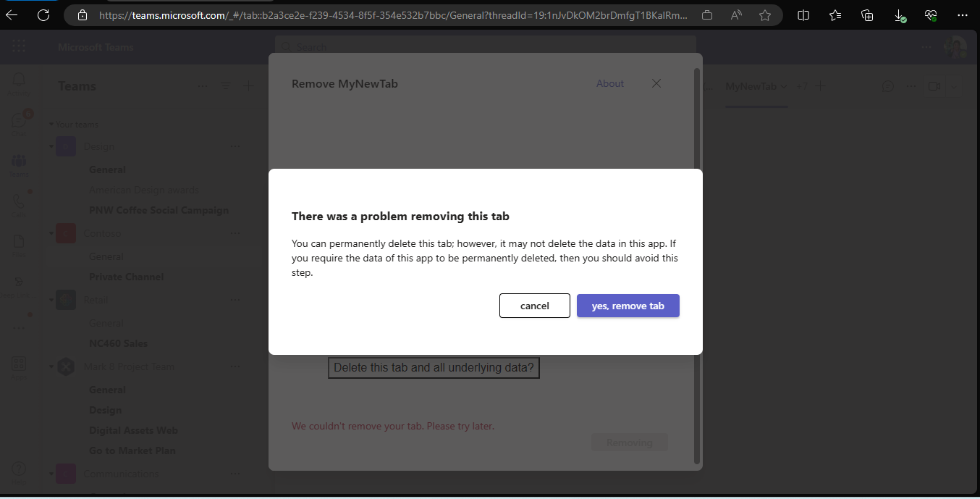This screenshot has width=980, height=499.
Task: Click the yes, remove tab button
Action: tap(628, 306)
